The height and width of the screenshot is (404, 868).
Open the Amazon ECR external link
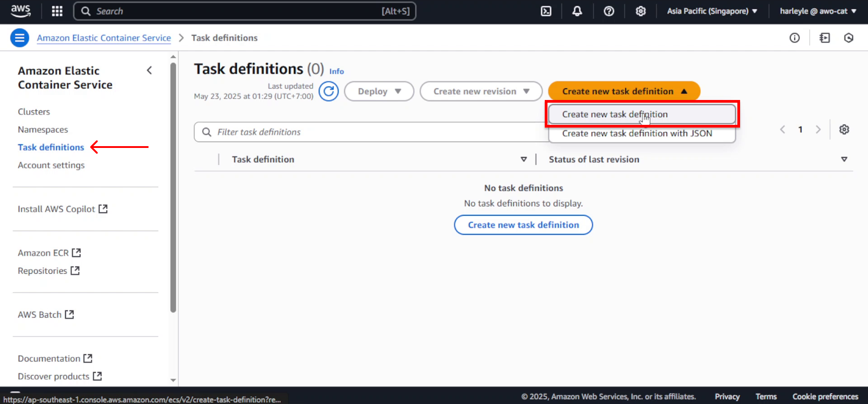coord(49,253)
